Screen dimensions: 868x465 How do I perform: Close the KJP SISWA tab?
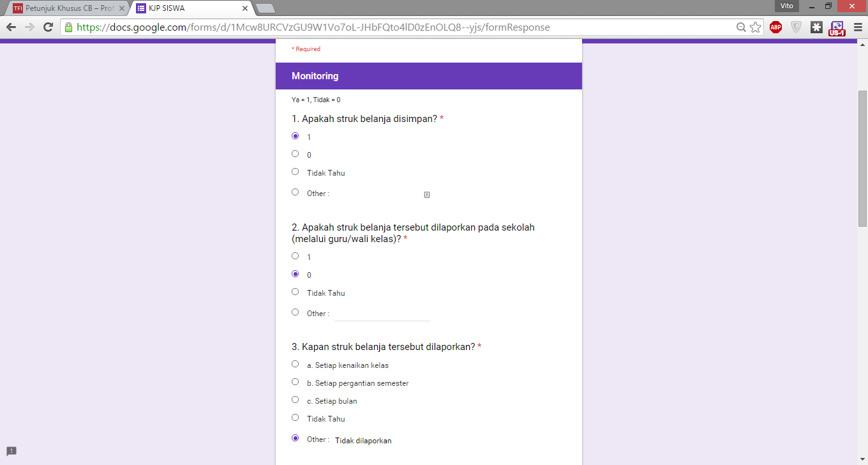click(245, 8)
